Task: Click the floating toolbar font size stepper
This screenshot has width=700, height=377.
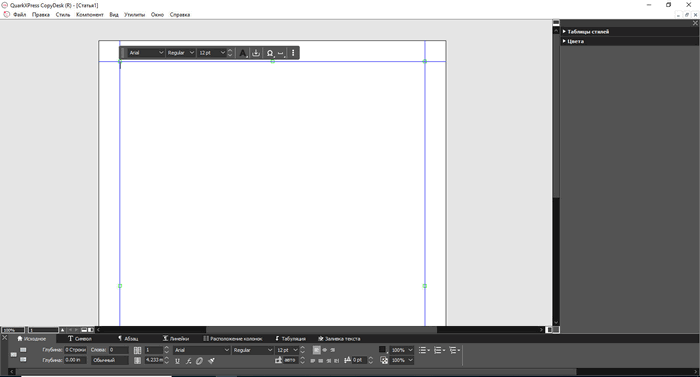Action: click(x=230, y=53)
